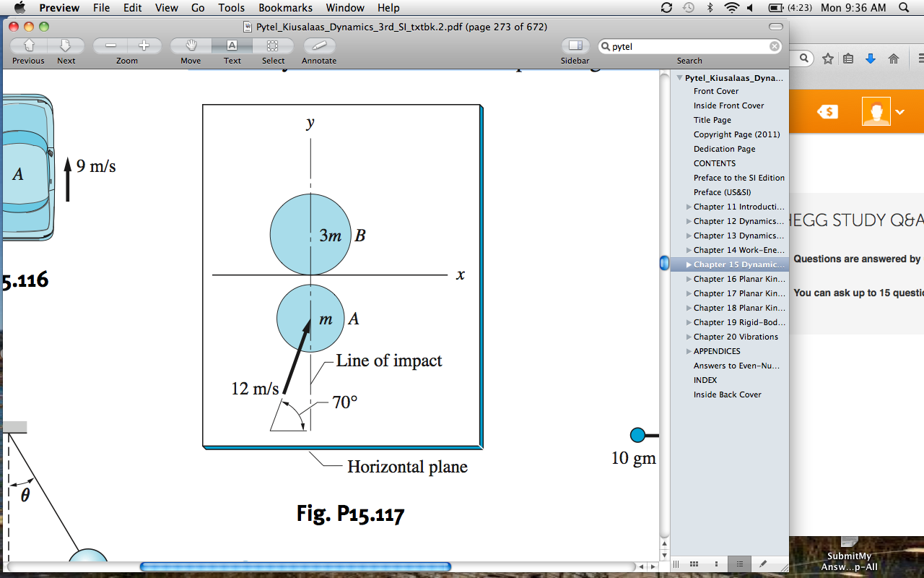
Task: Select the Text tool in Preview's toolbar
Action: pyautogui.click(x=232, y=45)
